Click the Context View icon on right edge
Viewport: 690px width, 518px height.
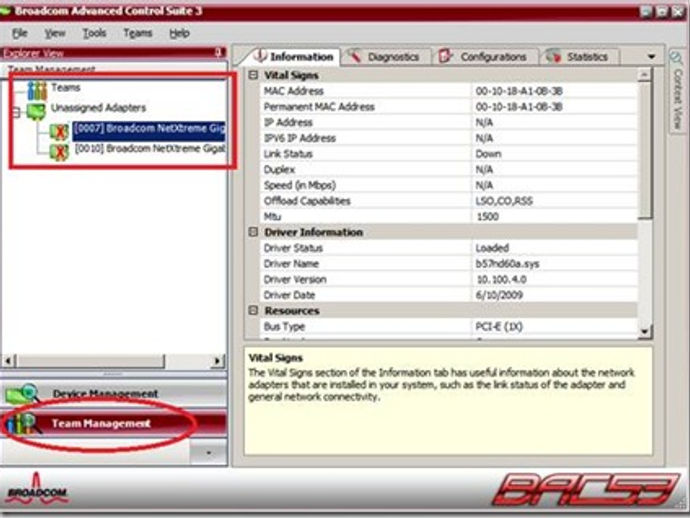(675, 57)
